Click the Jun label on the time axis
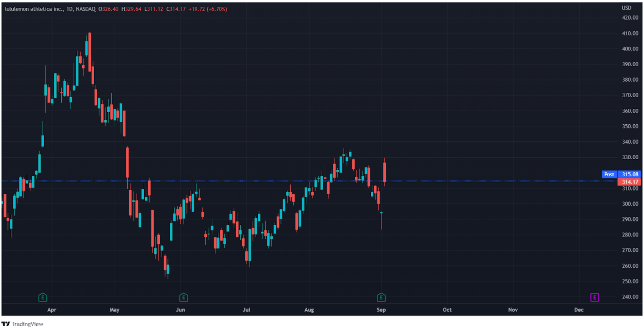Image resolution: width=644 pixels, height=334 pixels. point(180,310)
